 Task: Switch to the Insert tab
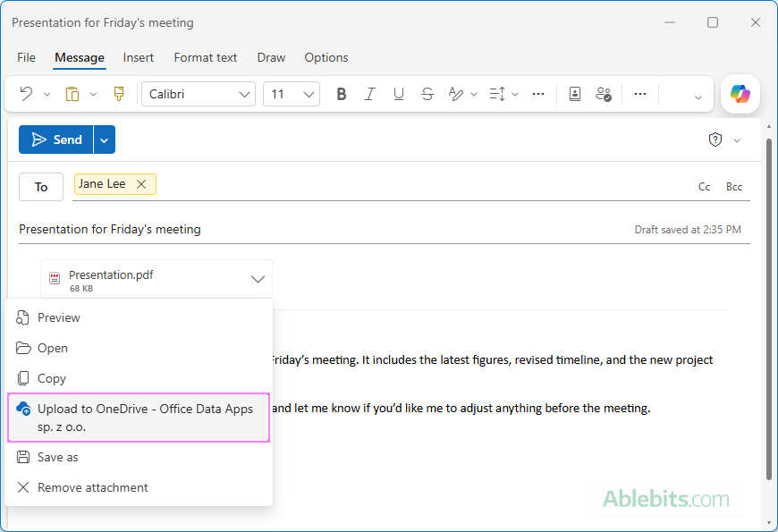click(x=139, y=57)
